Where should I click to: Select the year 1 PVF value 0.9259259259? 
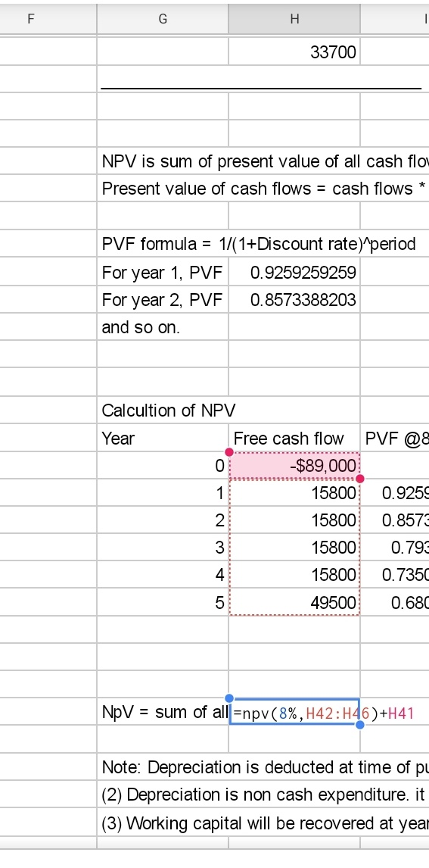tap(294, 273)
